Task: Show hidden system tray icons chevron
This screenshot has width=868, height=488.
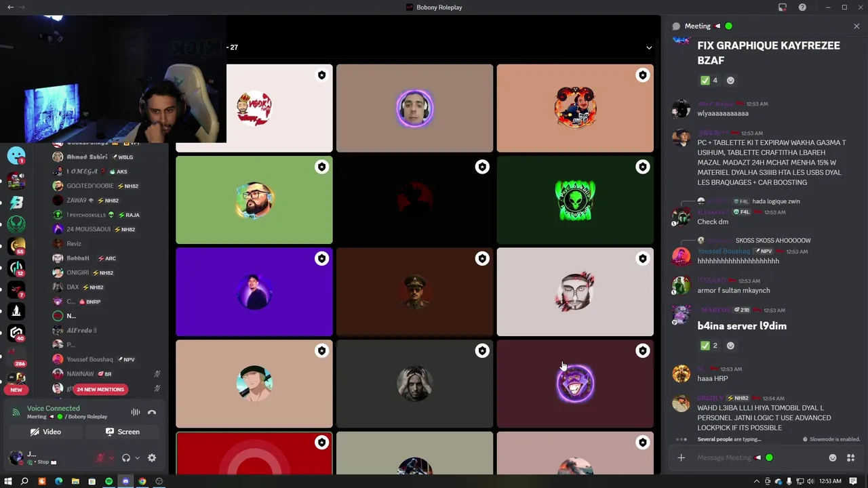Action: (757, 481)
